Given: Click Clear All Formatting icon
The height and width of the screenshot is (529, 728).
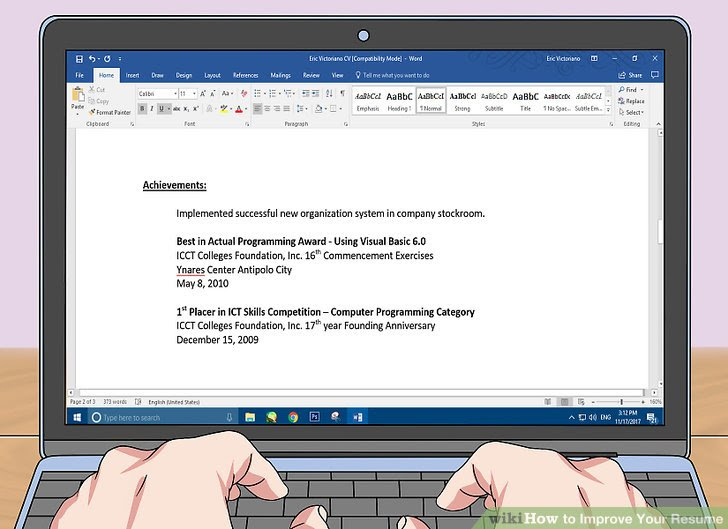Looking at the screenshot, I should 244,94.
